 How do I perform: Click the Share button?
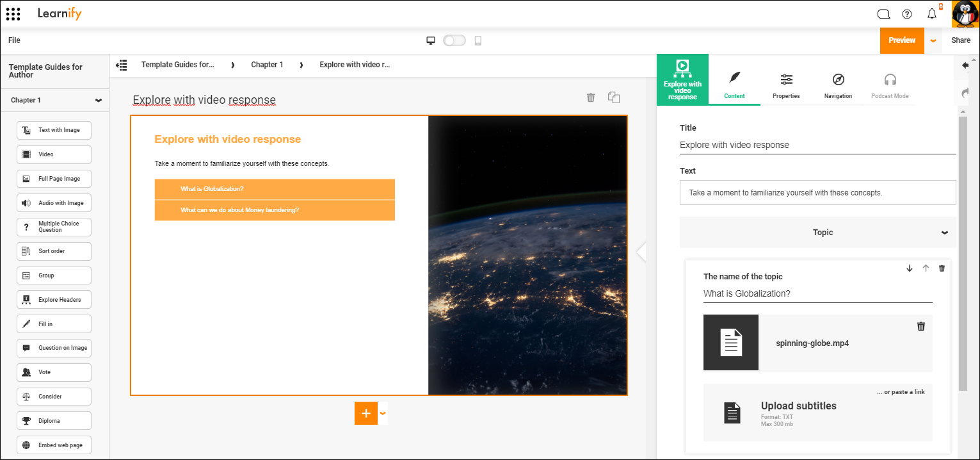click(x=961, y=40)
